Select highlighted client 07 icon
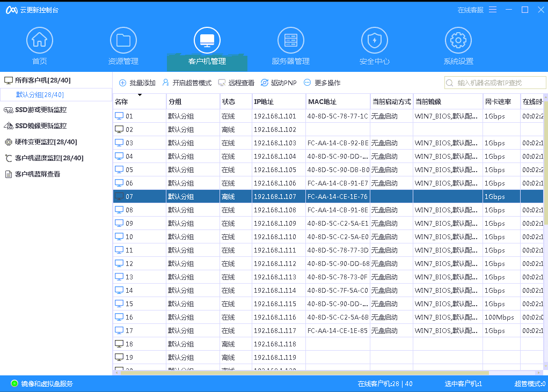This screenshot has width=548, height=392. (119, 196)
